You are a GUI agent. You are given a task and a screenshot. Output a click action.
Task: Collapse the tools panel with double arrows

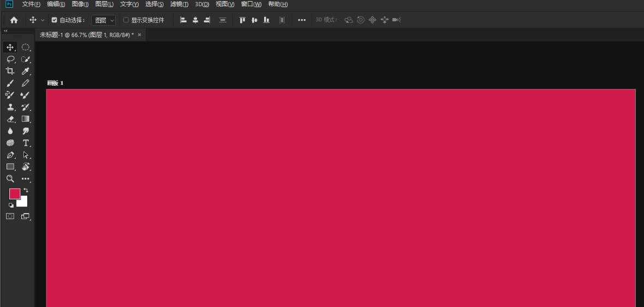tap(5, 31)
